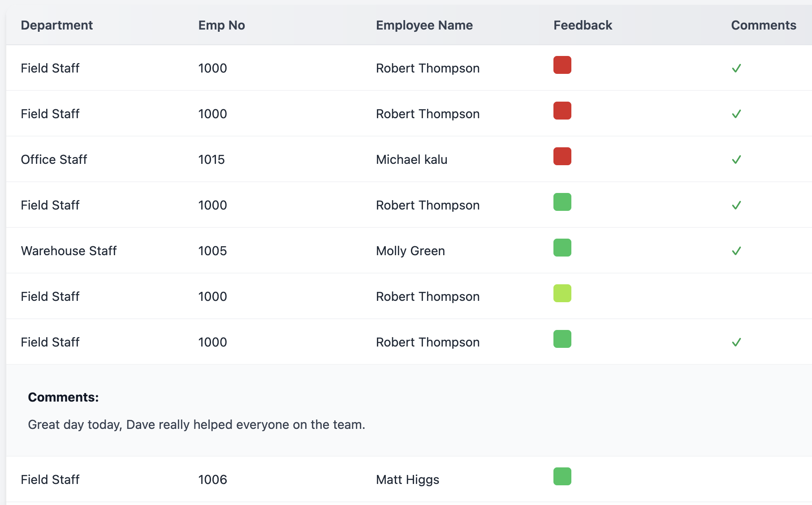Select Molly Green's green feedback square

(562, 248)
